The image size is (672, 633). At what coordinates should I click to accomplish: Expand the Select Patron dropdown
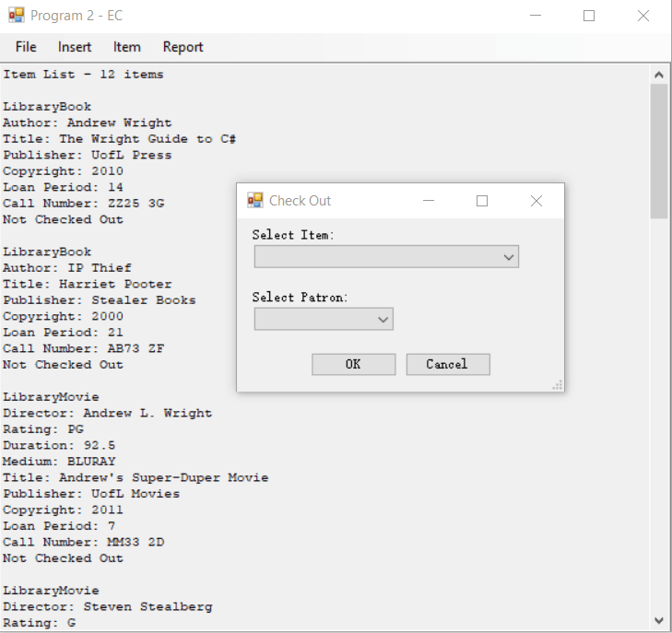coord(383,320)
